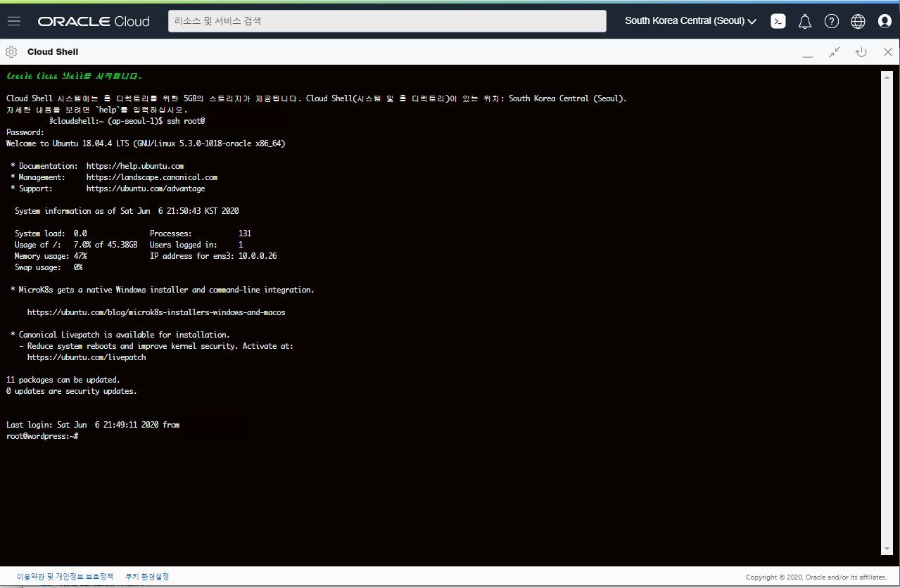Open the user profile menu
900x588 pixels.
[885, 21]
